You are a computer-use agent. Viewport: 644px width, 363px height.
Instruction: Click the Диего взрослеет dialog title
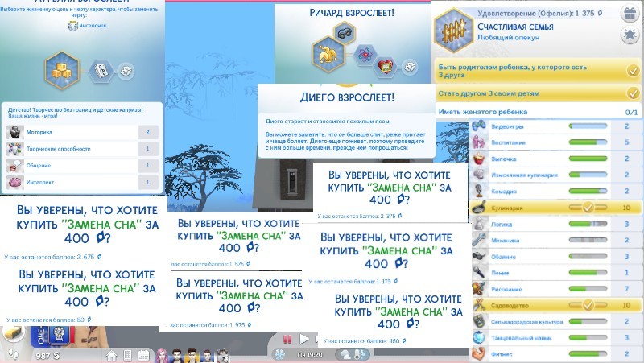pyautogui.click(x=347, y=97)
